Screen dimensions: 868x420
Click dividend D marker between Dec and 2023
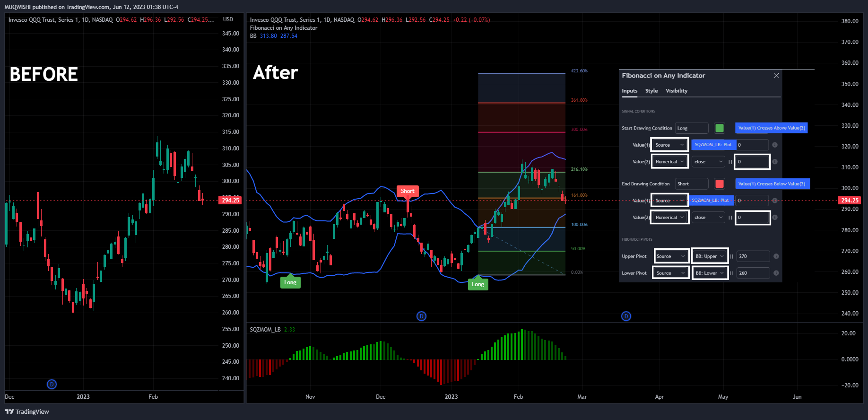(421, 316)
